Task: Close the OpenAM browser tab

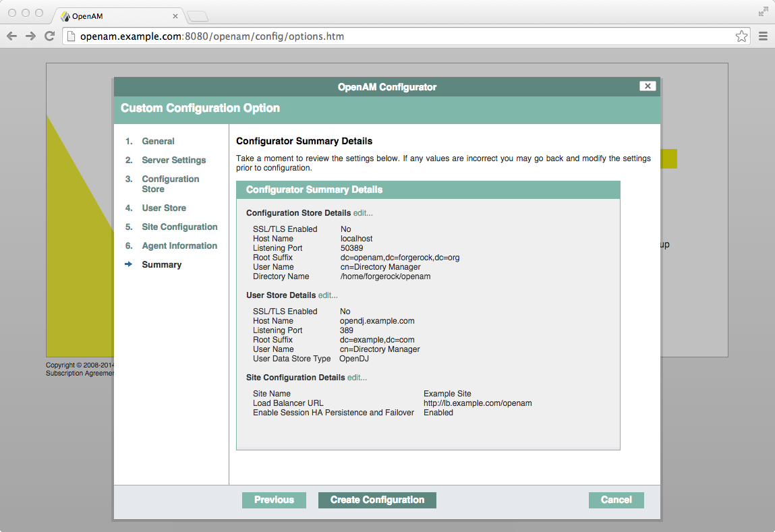Action: (x=175, y=16)
